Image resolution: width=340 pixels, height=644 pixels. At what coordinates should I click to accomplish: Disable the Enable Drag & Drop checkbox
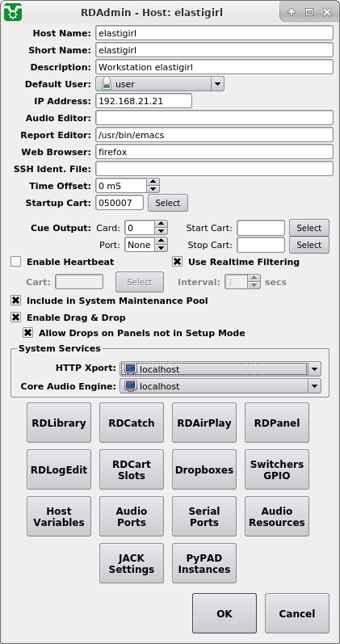(15, 318)
